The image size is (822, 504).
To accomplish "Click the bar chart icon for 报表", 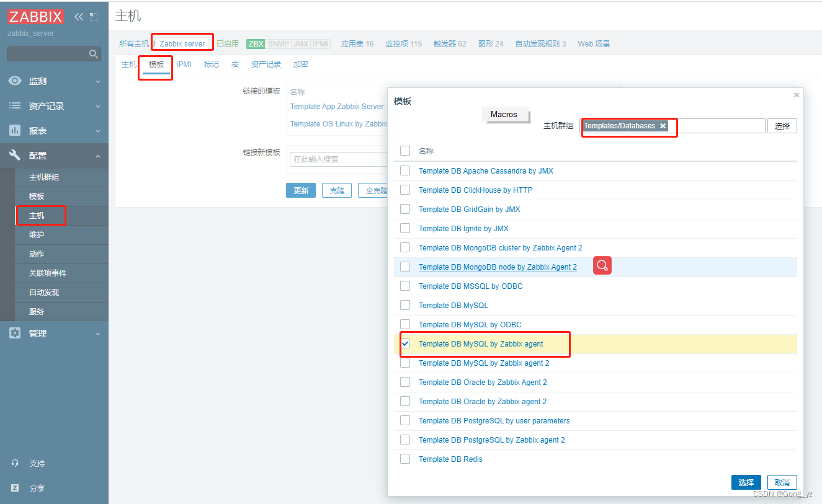I will (x=15, y=131).
